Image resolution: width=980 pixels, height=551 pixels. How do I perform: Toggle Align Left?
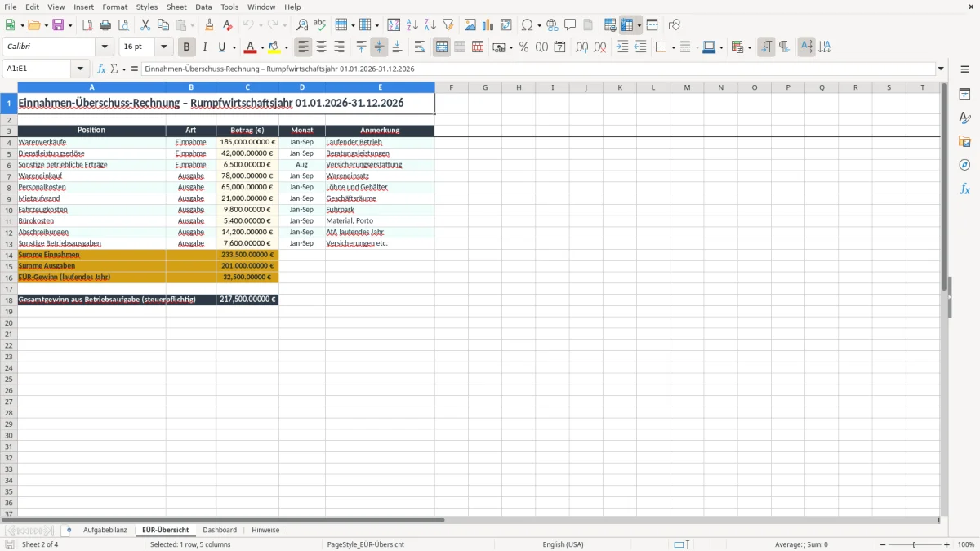tap(304, 47)
